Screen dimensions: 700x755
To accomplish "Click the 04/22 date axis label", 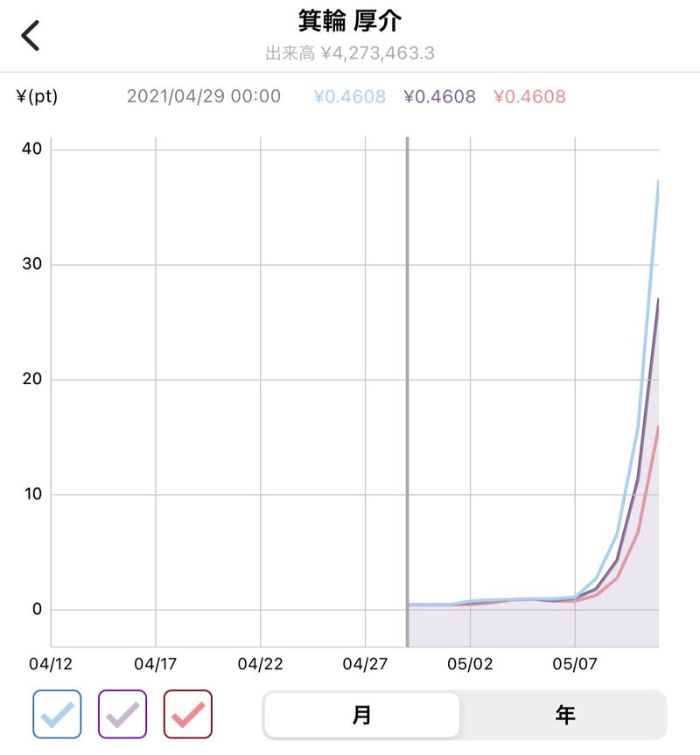I will click(261, 664).
